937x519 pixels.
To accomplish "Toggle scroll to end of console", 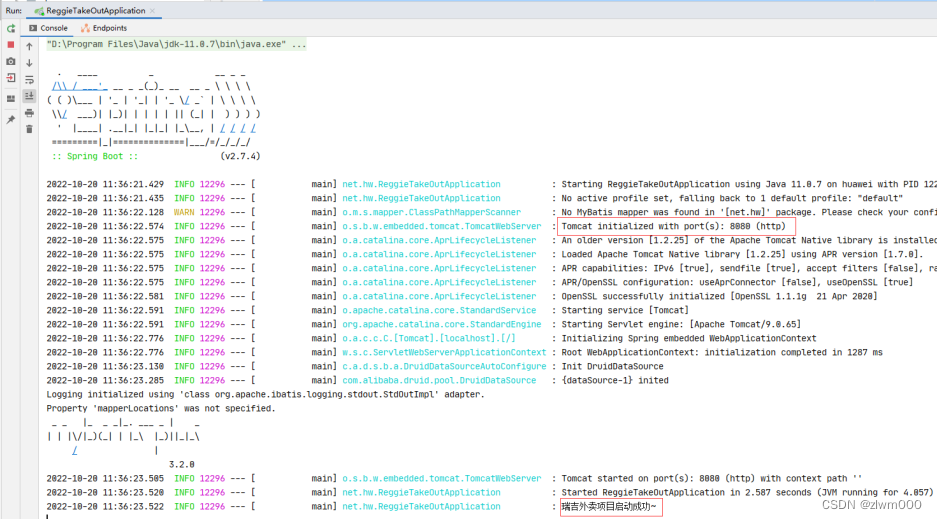I will 29,96.
